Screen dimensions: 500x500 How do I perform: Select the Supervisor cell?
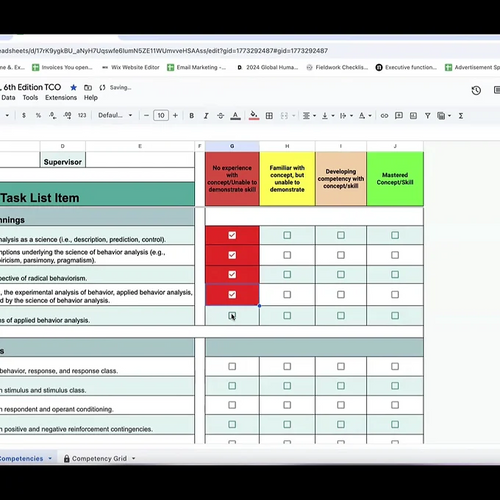tap(63, 160)
